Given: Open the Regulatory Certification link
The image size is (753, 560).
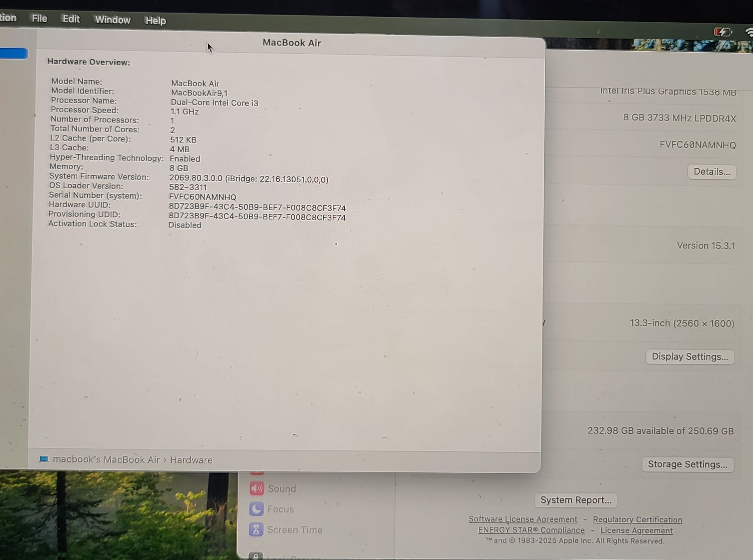Looking at the screenshot, I should [x=637, y=520].
